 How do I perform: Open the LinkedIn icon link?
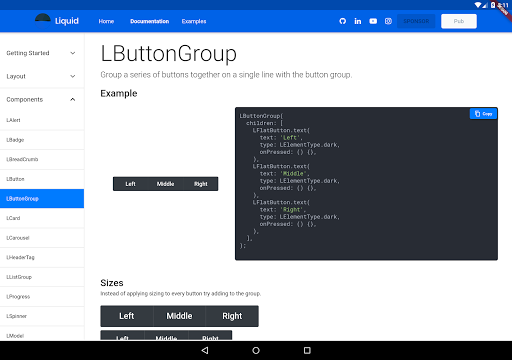[358, 21]
